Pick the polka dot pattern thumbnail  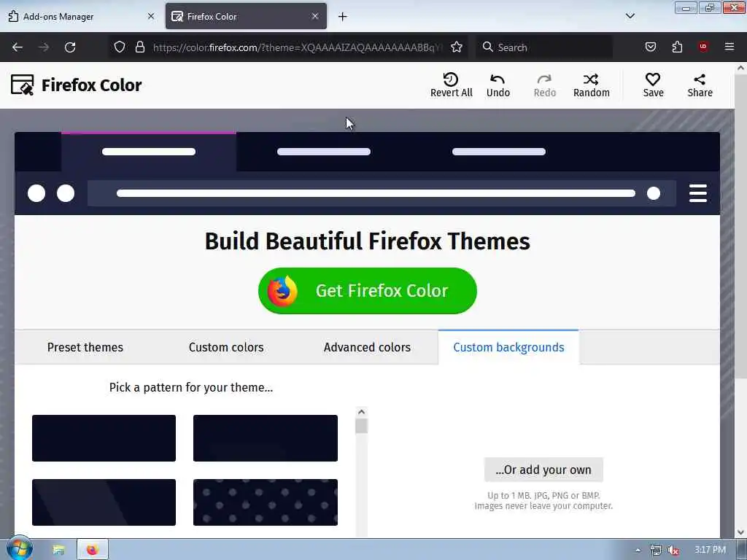[266, 502]
